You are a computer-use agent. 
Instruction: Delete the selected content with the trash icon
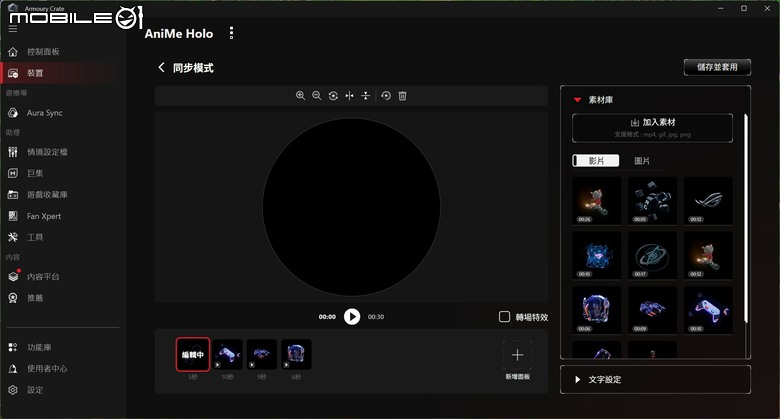402,96
